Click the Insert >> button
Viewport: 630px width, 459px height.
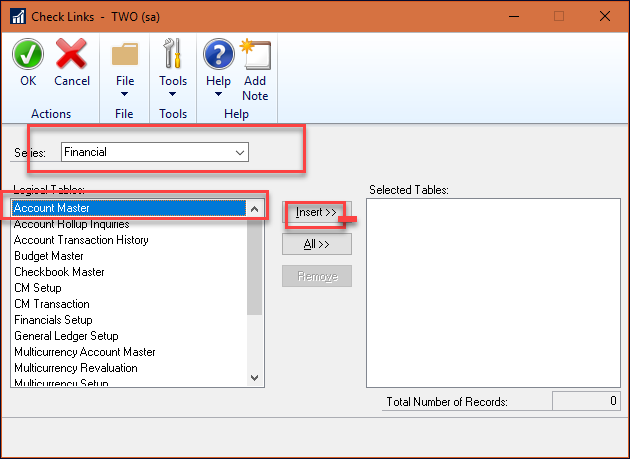pyautogui.click(x=317, y=212)
